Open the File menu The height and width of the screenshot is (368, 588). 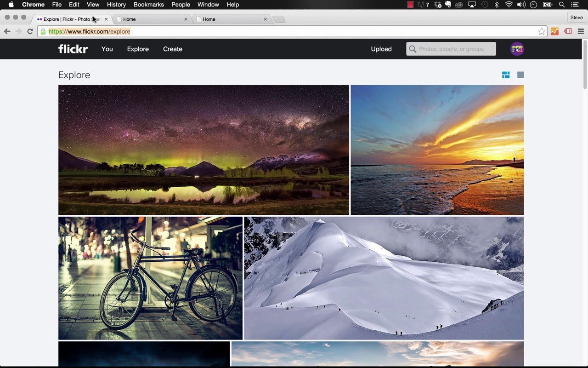[57, 5]
